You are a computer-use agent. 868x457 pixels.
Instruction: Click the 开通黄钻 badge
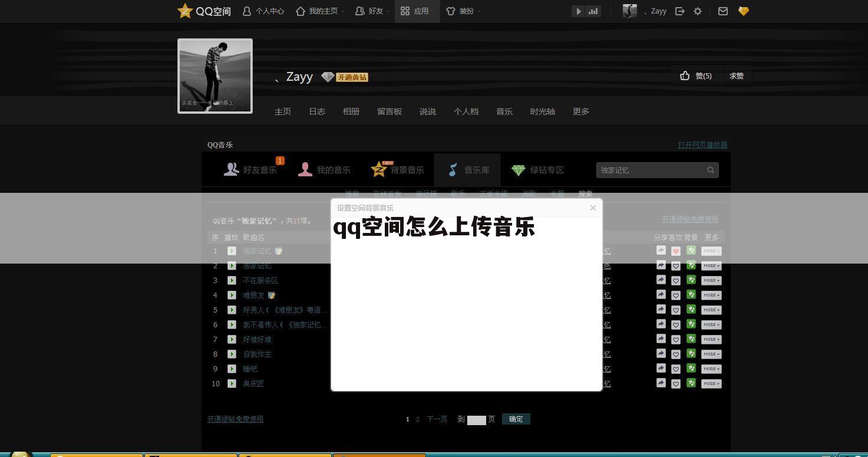point(352,77)
